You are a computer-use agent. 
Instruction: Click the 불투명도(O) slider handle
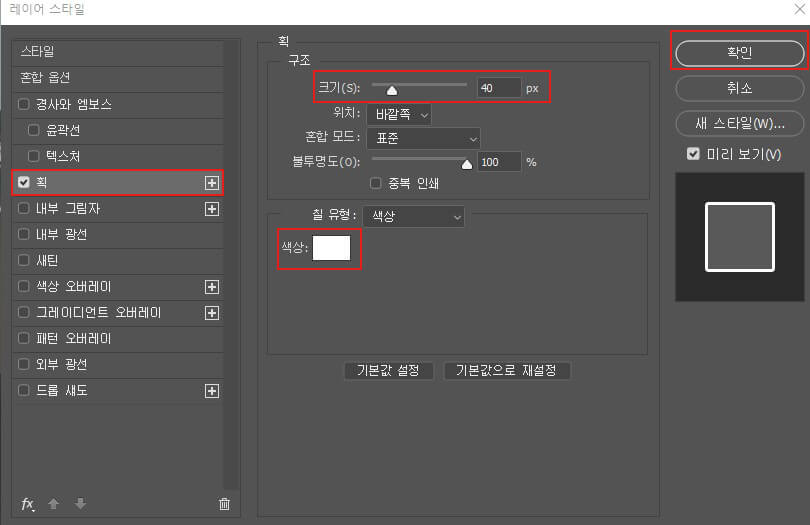467,165
